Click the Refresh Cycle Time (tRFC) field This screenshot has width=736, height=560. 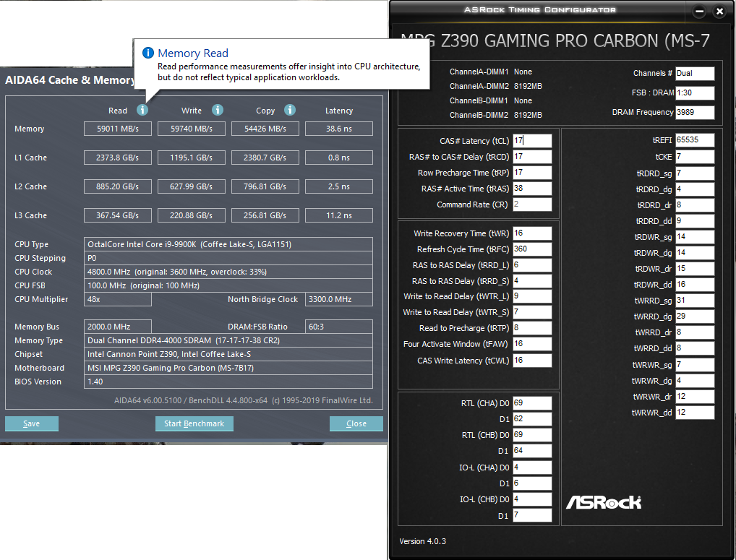[532, 249]
